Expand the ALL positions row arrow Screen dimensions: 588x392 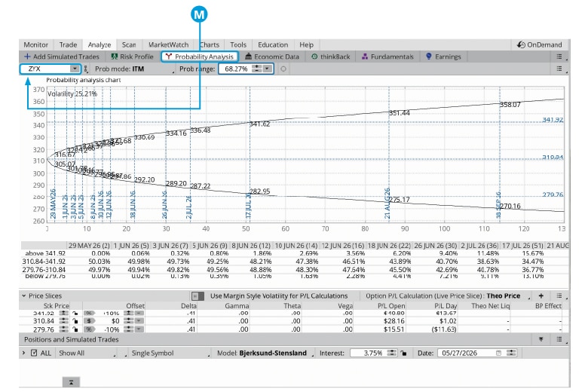click(x=24, y=353)
